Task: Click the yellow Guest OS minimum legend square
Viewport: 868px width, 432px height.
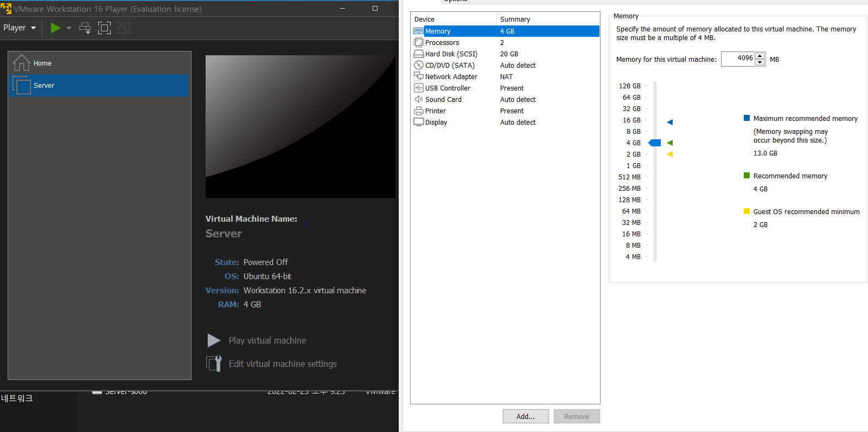Action: (x=746, y=211)
